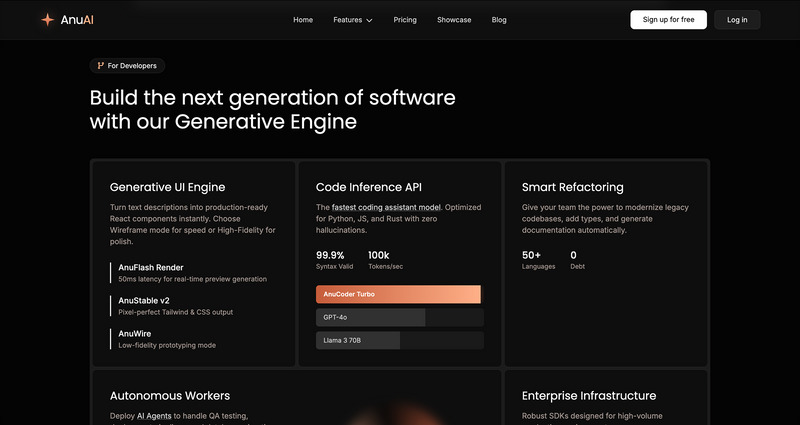Click the Autonomous Workers heading
The image size is (800, 425).
coord(170,396)
